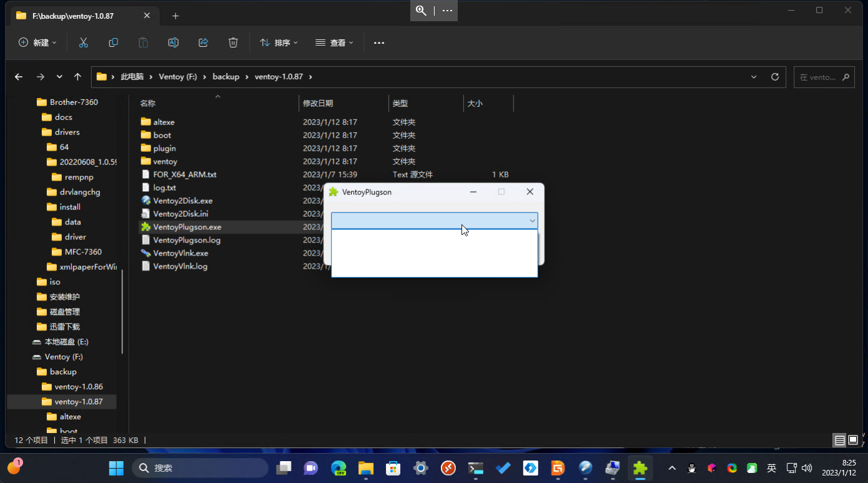The height and width of the screenshot is (483, 868).
Task: Select 本地磁盘 (E:) in the navigation tree
Action: pyautogui.click(x=66, y=342)
